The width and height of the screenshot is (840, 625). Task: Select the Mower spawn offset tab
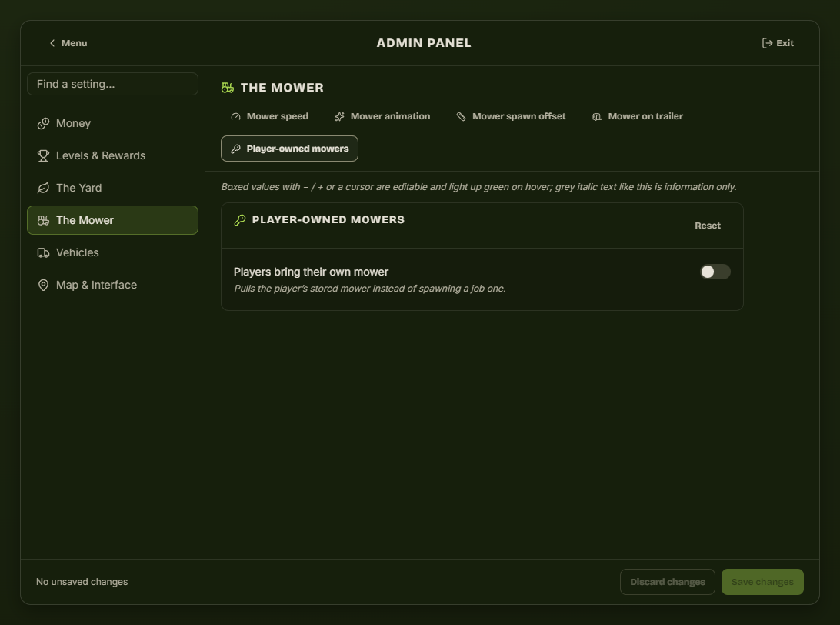click(x=511, y=116)
